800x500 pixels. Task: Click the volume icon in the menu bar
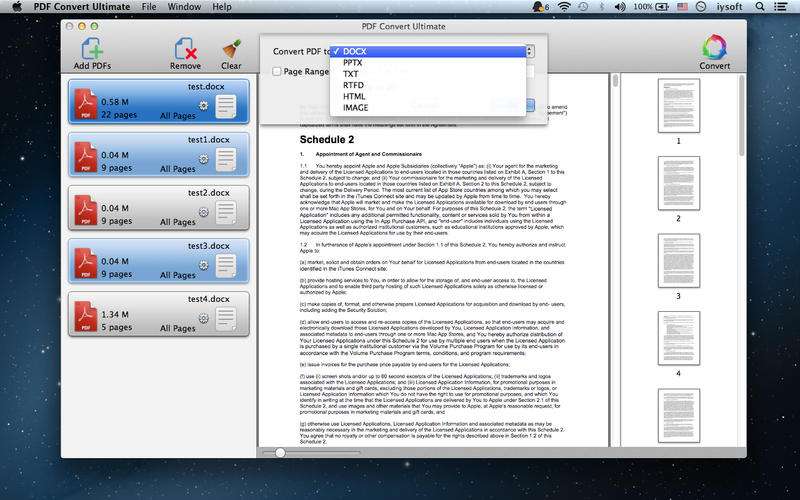pos(620,7)
